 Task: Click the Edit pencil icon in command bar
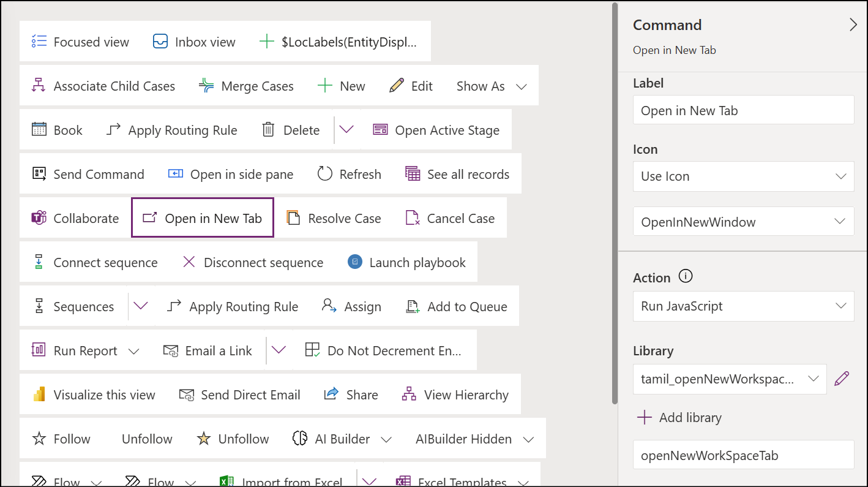click(x=397, y=86)
